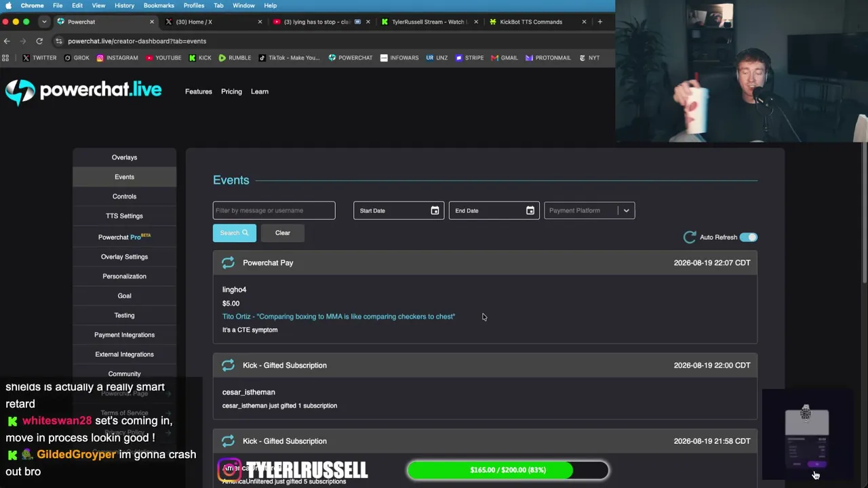Open the GROK bookmark

pos(77,58)
